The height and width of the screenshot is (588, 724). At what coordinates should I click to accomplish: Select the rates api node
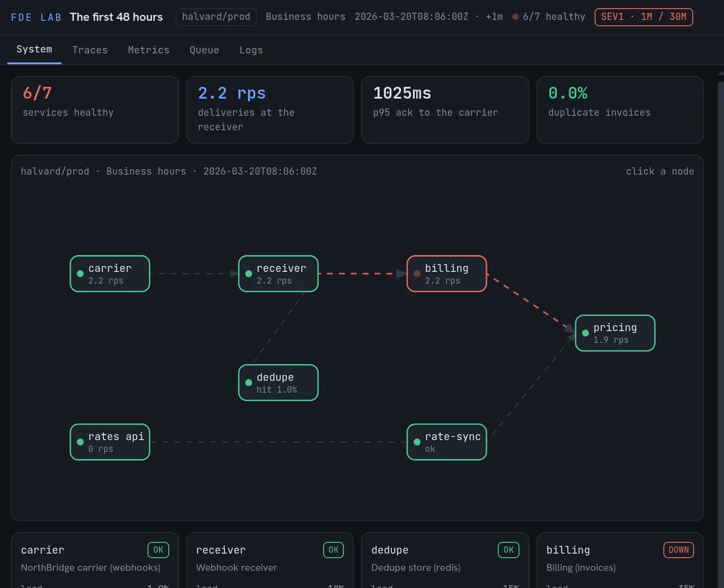click(x=110, y=442)
